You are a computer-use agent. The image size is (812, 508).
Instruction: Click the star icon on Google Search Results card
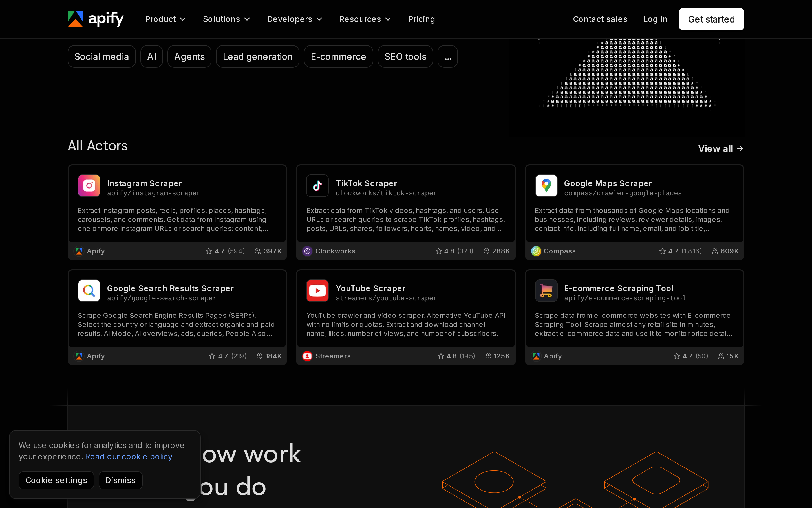click(212, 356)
